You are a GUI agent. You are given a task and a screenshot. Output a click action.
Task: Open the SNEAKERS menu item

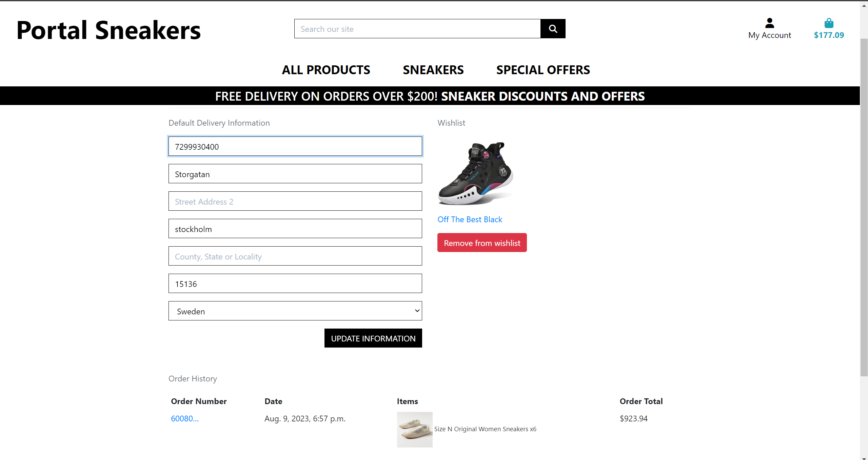click(x=433, y=70)
